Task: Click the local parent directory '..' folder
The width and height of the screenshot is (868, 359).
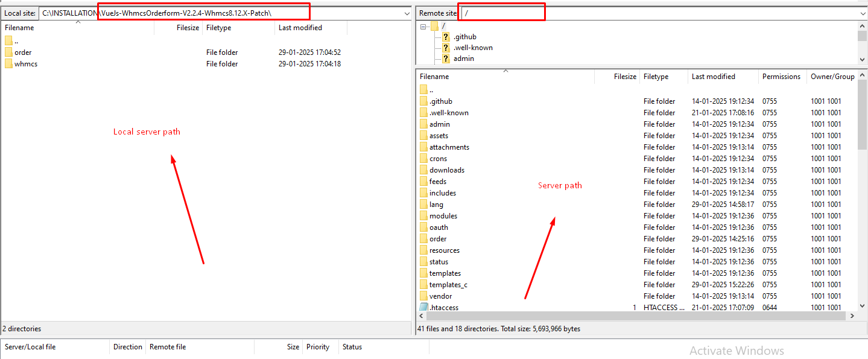Action: (x=16, y=41)
